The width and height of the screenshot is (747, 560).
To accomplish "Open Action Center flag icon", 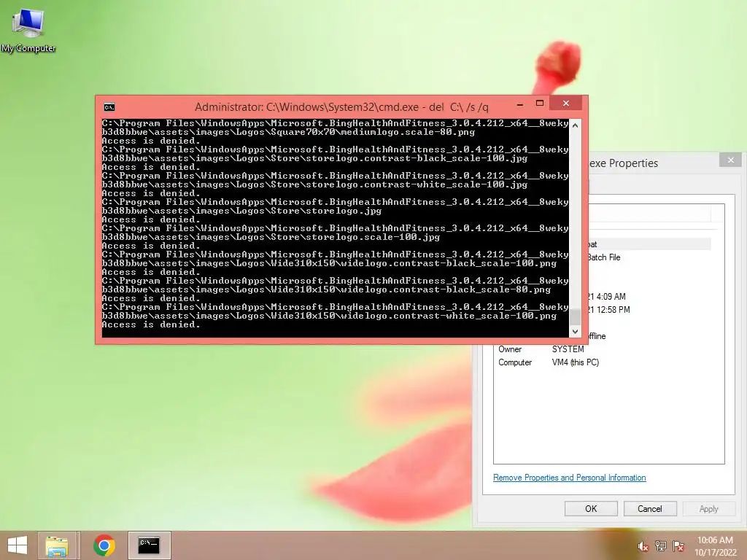I will [678, 546].
